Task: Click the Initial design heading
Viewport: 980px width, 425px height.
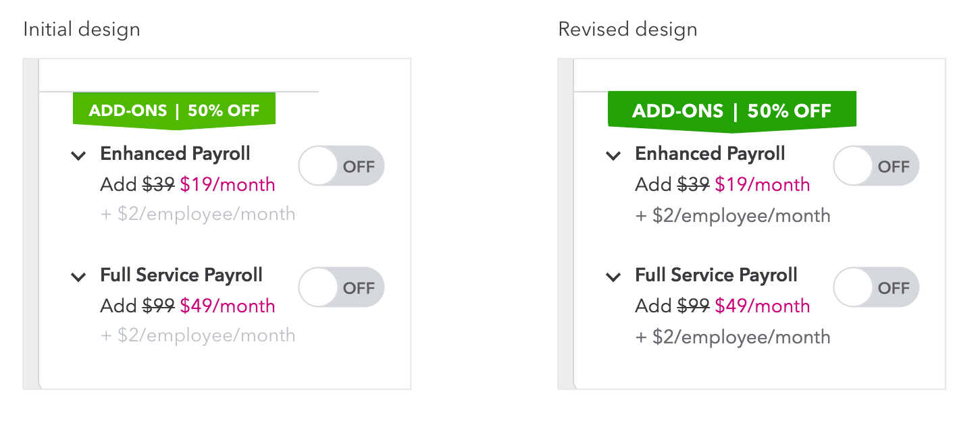Action: click(x=82, y=30)
